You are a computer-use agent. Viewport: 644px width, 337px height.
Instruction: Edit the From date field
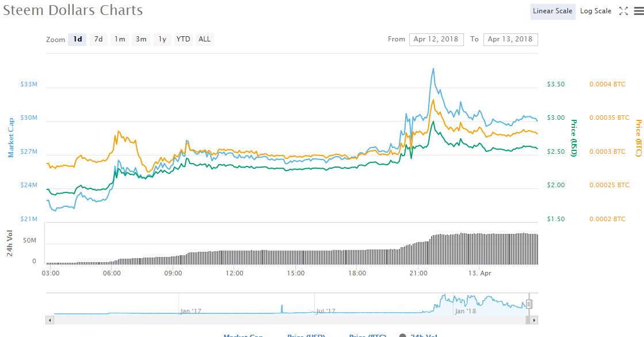point(436,39)
